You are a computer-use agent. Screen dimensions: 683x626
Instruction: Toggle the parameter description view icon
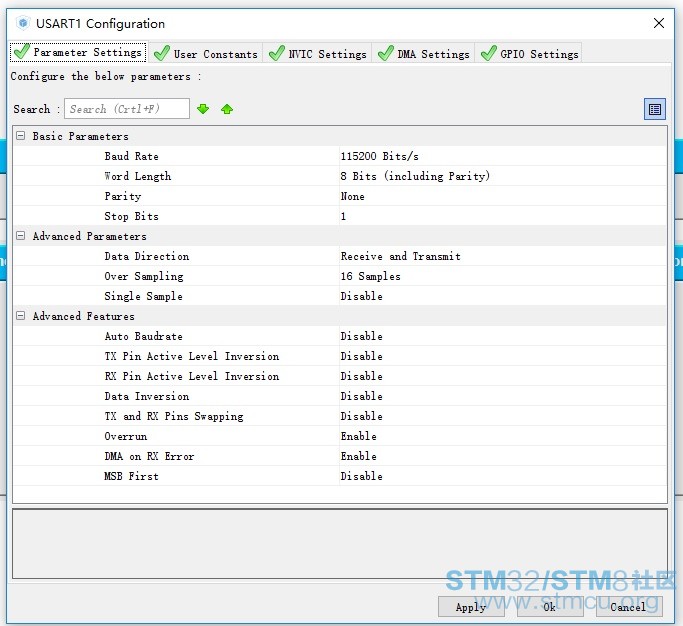[x=655, y=109]
